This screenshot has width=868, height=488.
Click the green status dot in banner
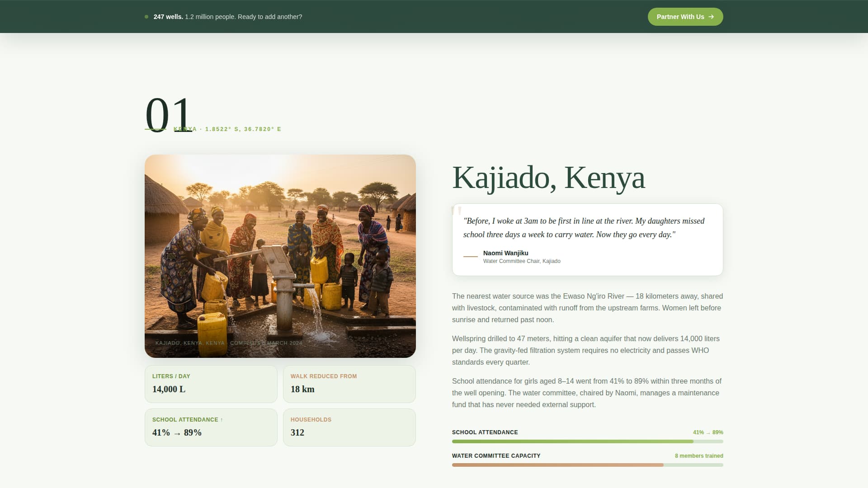click(146, 17)
